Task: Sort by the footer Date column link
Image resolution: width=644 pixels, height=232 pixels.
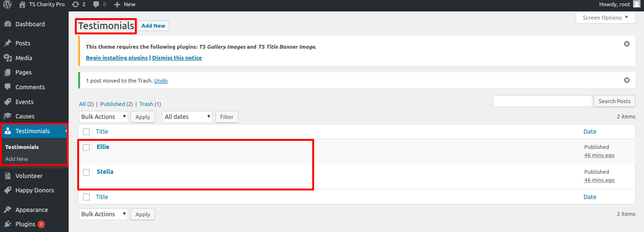Action: (x=590, y=197)
